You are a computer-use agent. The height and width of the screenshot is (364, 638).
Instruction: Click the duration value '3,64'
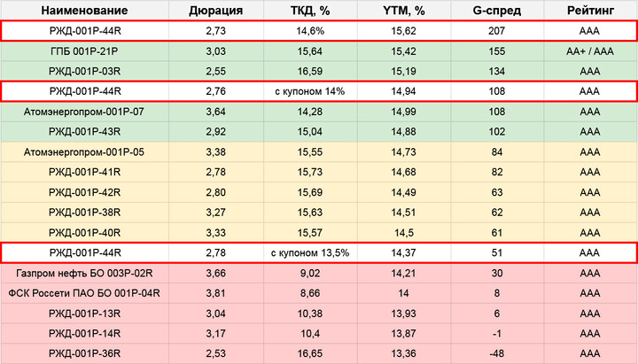coord(215,112)
